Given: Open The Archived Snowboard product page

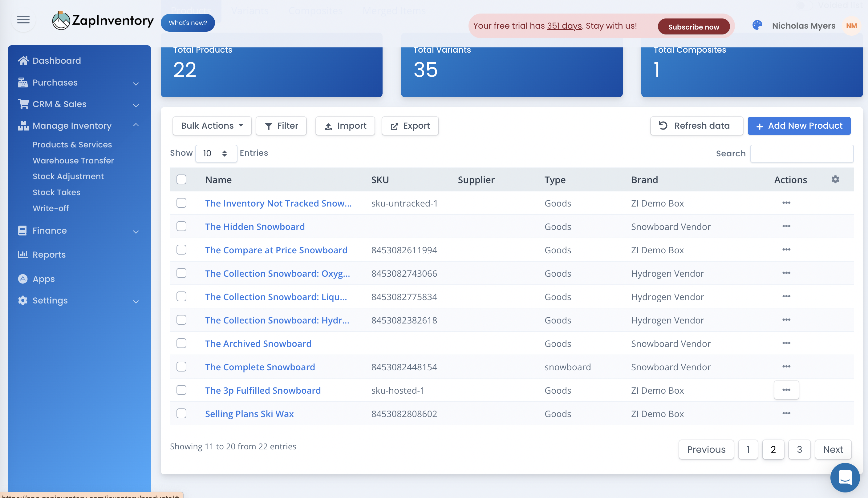Looking at the screenshot, I should [258, 343].
